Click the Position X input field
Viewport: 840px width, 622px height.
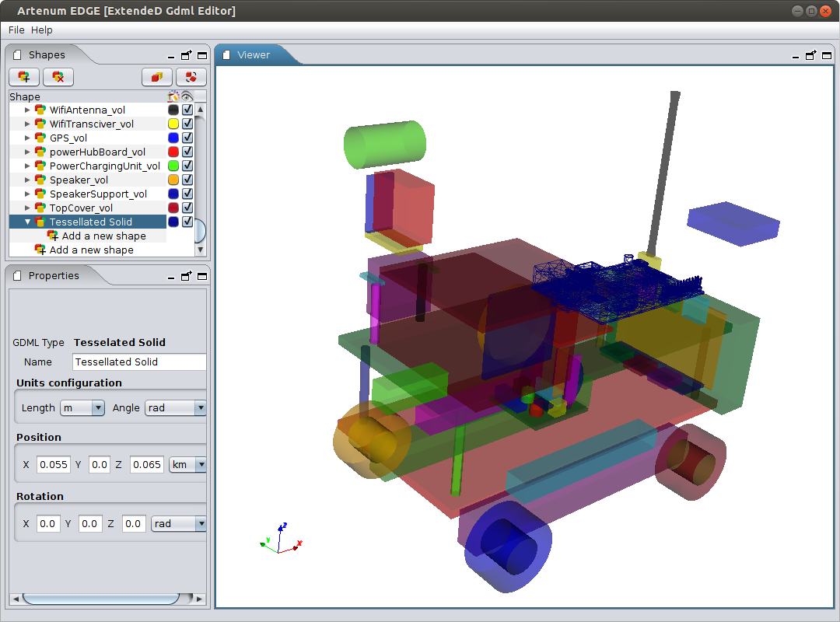[54, 464]
